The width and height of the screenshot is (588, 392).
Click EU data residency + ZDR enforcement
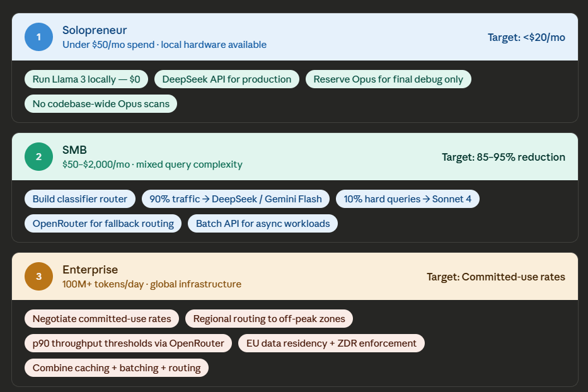coord(331,343)
